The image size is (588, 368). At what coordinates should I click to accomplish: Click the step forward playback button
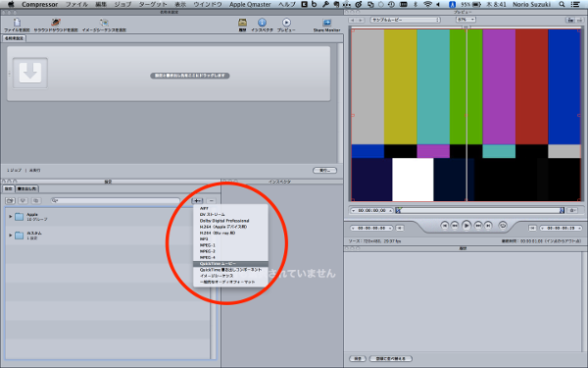[x=478, y=226]
